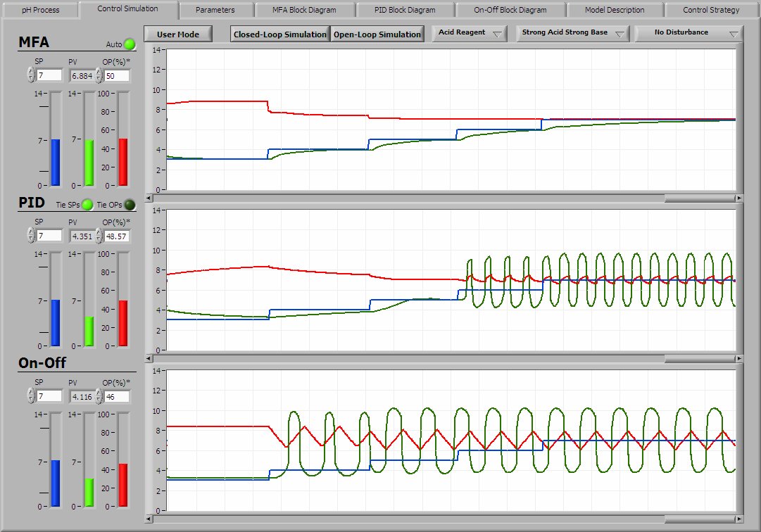
Task: Click the PID red OP level bar
Action: click(x=123, y=322)
